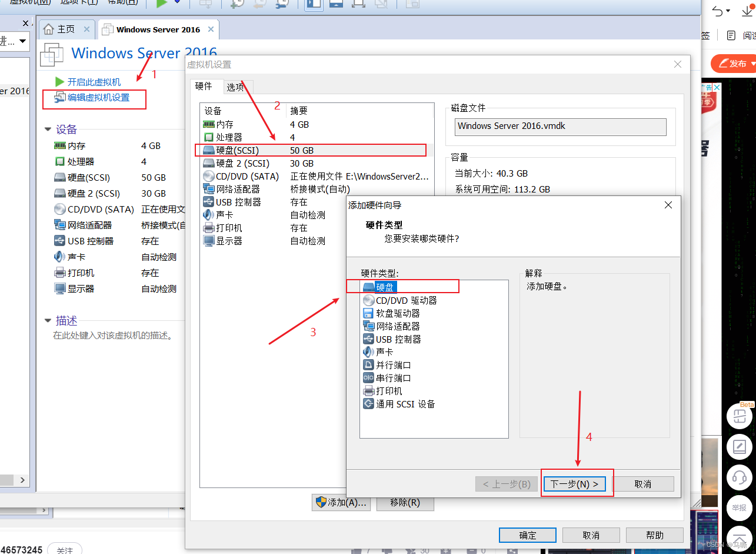Select 处理器 row in VM settings list

point(317,137)
